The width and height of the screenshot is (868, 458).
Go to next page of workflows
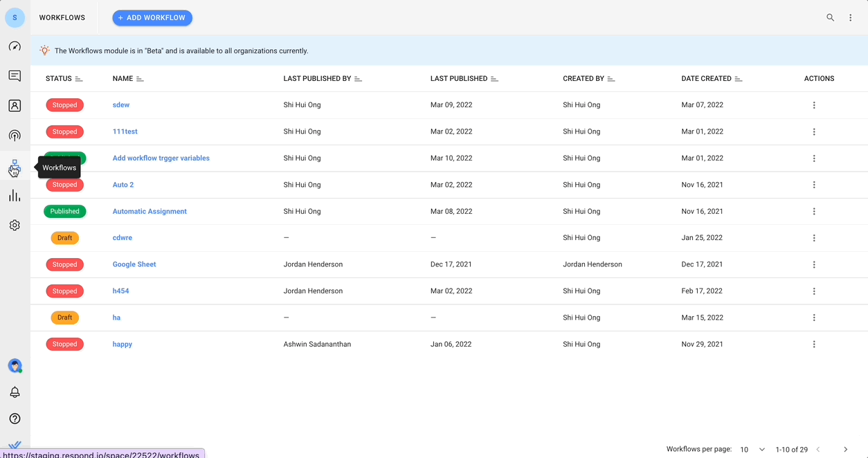(x=844, y=449)
